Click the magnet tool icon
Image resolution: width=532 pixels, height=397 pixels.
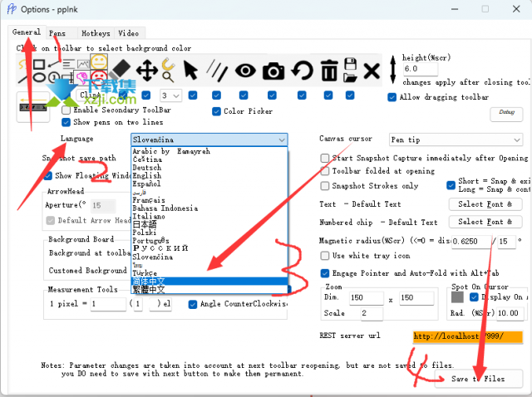click(x=168, y=63)
